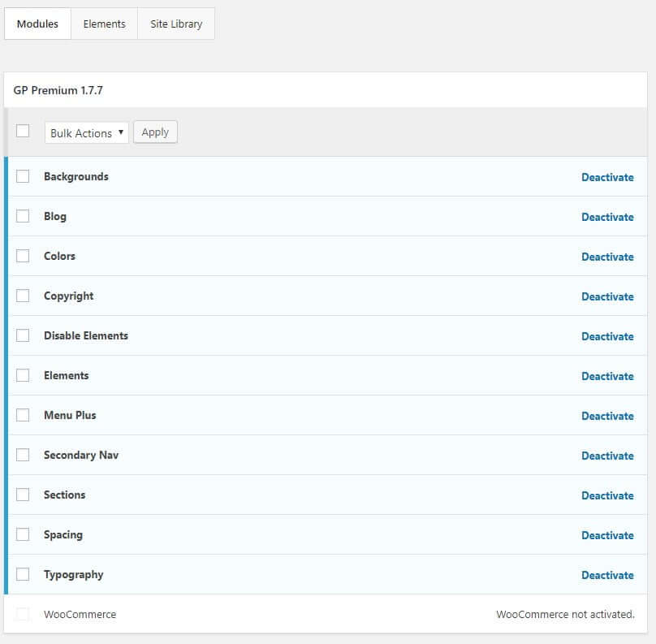This screenshot has height=644, width=656.
Task: Check the Backgrounds module checkbox
Action: coord(23,176)
